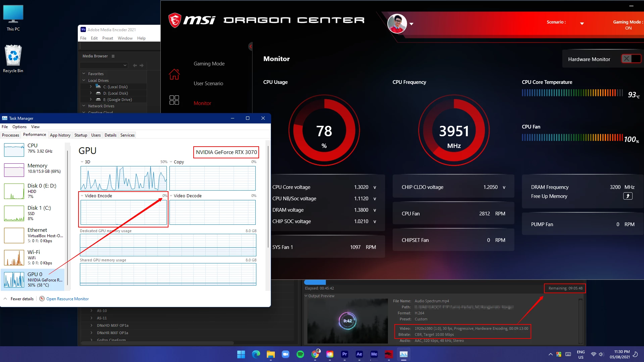The image size is (644, 362).
Task: Expand DNxHD MXF OP1a preset group
Action: tap(91, 325)
